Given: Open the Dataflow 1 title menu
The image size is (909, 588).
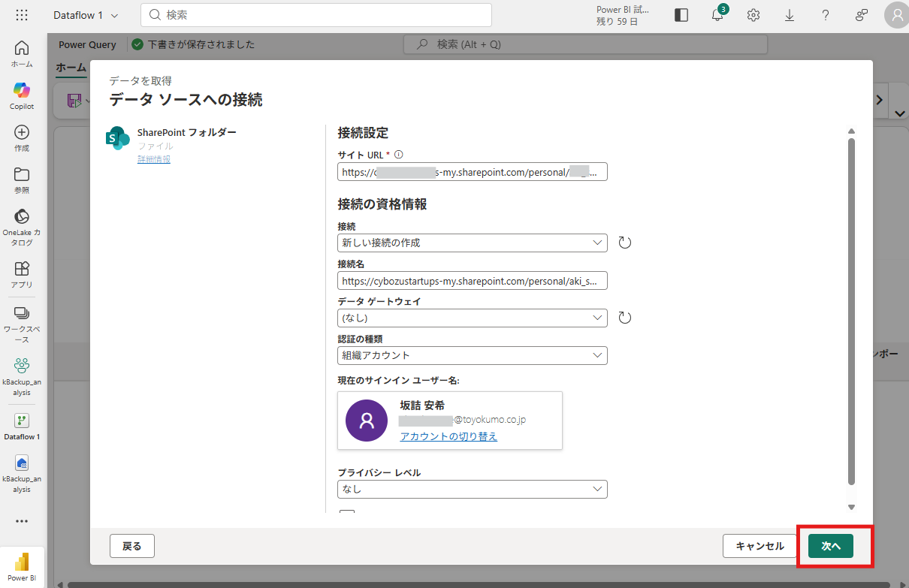Looking at the screenshot, I should [86, 15].
